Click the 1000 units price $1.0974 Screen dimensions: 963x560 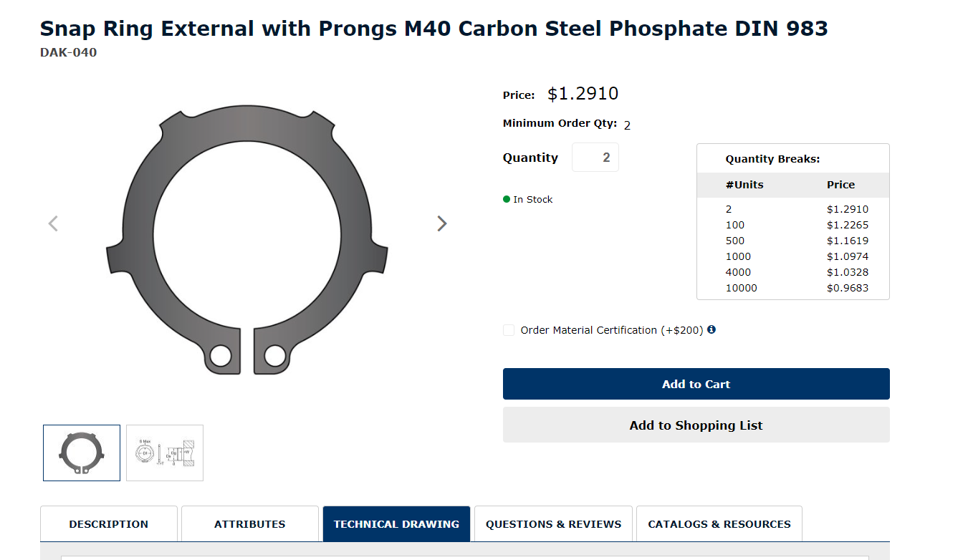847,256
